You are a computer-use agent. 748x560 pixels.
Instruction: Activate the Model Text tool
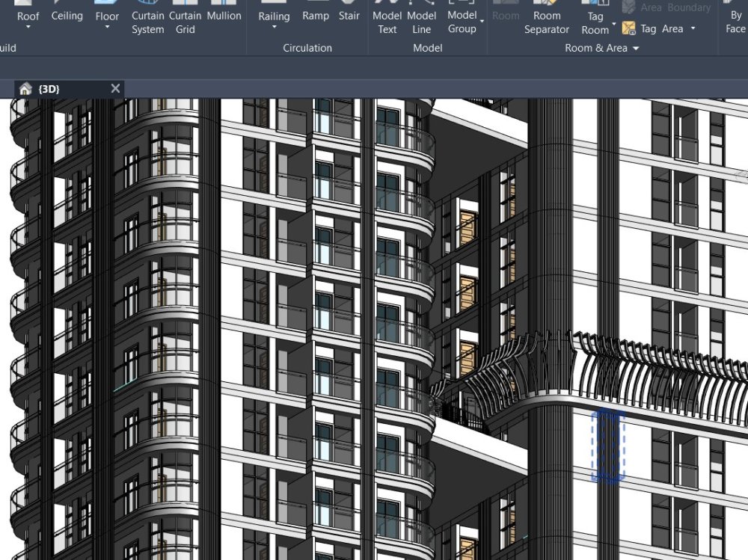pyautogui.click(x=387, y=19)
